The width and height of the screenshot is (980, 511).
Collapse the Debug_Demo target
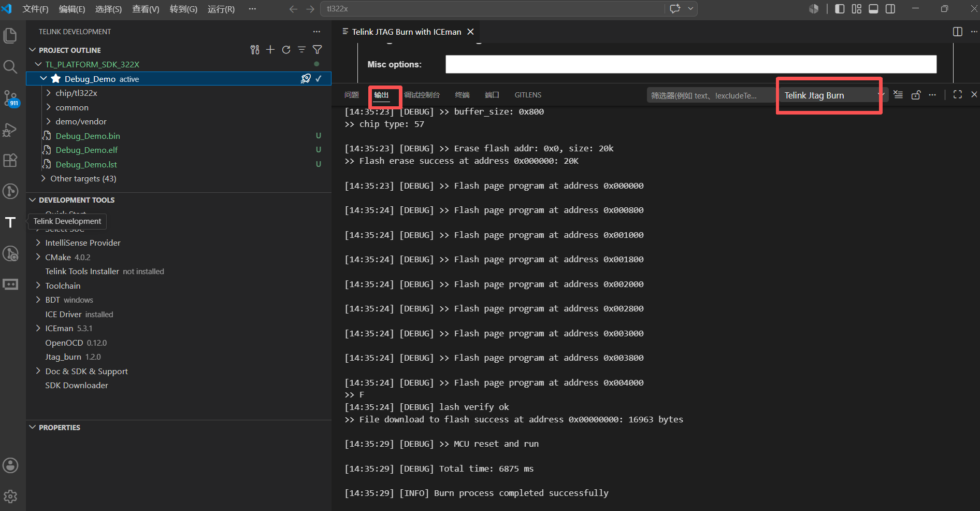click(44, 79)
